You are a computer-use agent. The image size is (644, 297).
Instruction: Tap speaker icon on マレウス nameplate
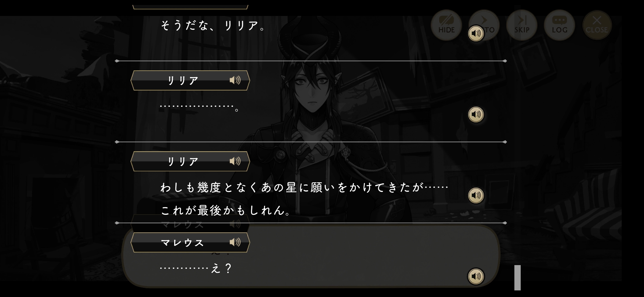click(x=235, y=242)
